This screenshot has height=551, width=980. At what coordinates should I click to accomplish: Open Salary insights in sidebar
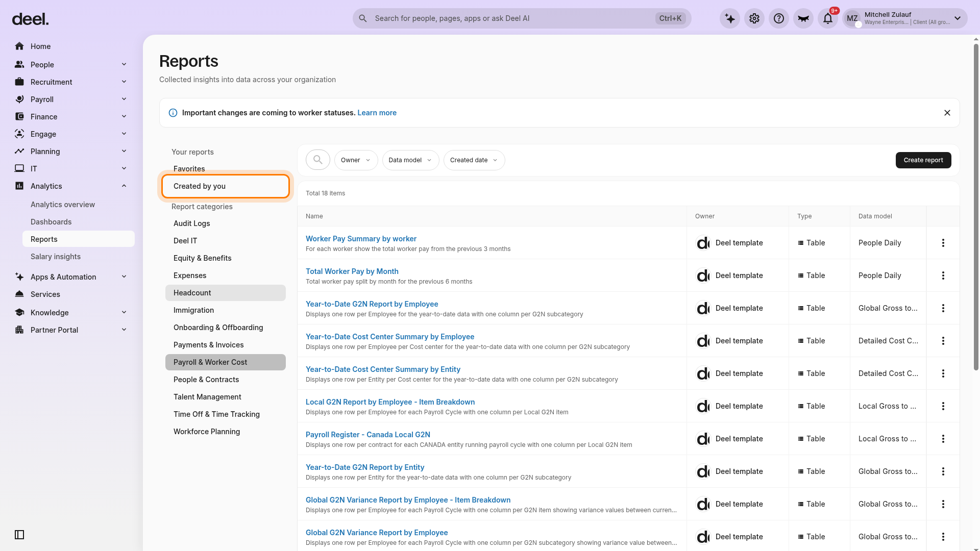click(56, 257)
